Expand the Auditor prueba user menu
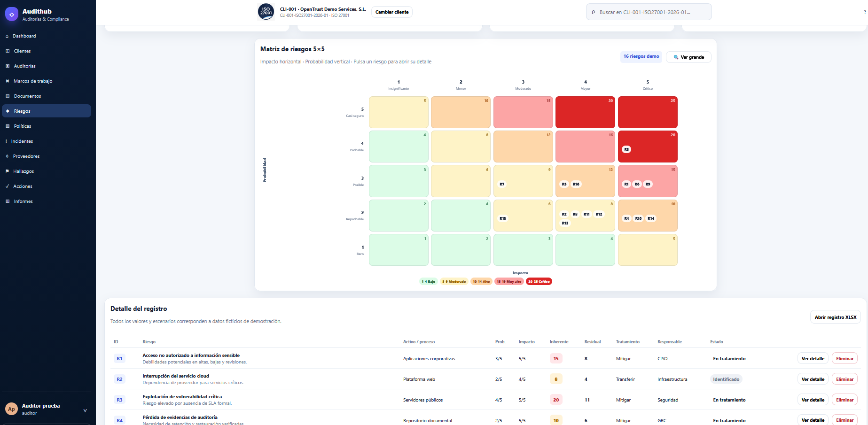Viewport: 868px width, 425px height. pyautogui.click(x=85, y=410)
